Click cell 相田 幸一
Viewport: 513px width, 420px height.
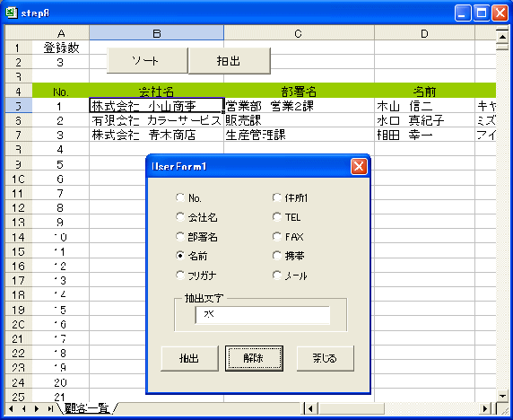pyautogui.click(x=424, y=135)
